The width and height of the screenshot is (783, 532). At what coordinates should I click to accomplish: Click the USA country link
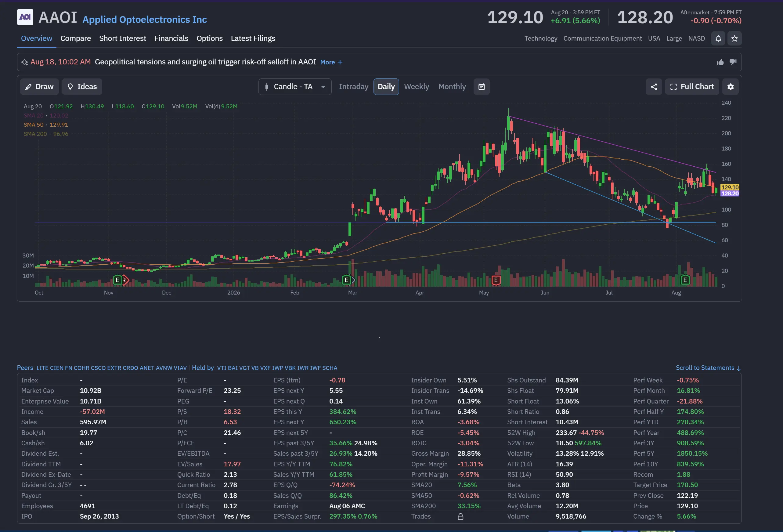(654, 38)
